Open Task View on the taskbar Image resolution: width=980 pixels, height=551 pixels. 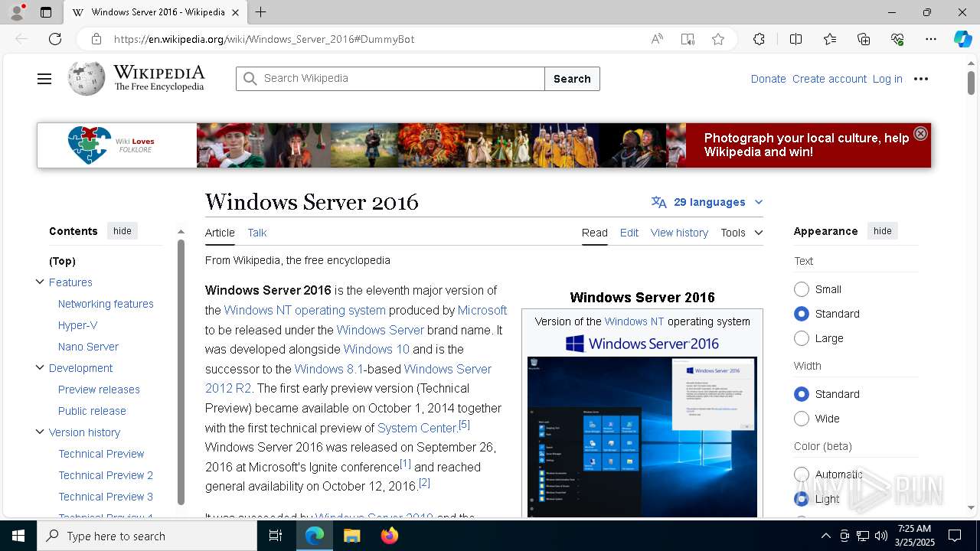[276, 536]
